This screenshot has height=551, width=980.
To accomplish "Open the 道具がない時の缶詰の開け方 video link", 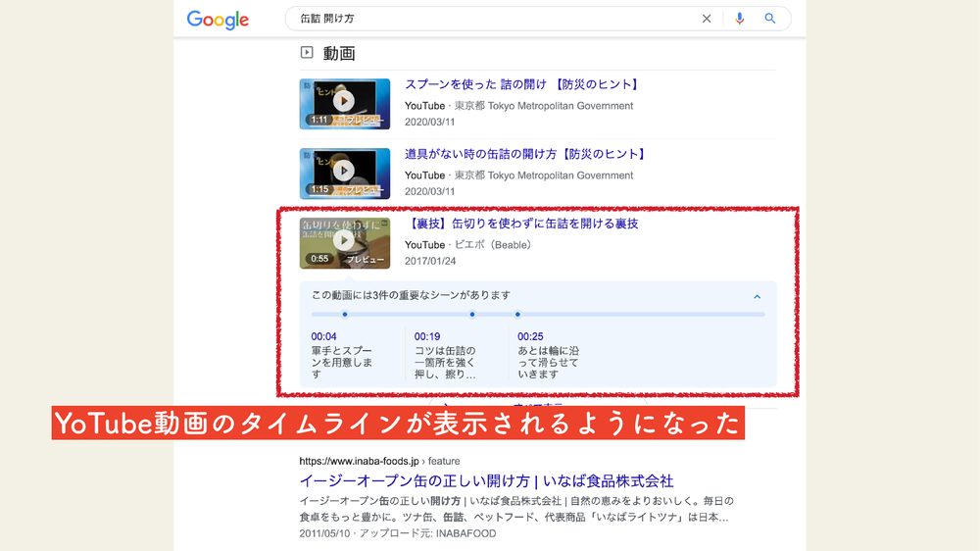I will [x=526, y=154].
